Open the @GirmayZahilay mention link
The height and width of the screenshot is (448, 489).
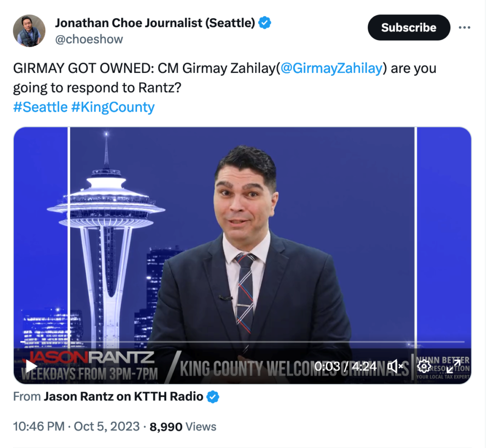pos(331,68)
